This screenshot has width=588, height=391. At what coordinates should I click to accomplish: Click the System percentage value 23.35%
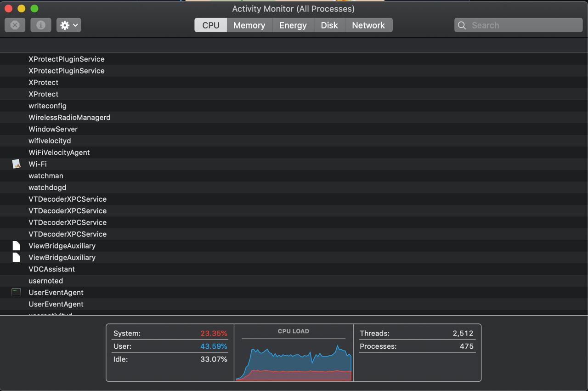214,333
